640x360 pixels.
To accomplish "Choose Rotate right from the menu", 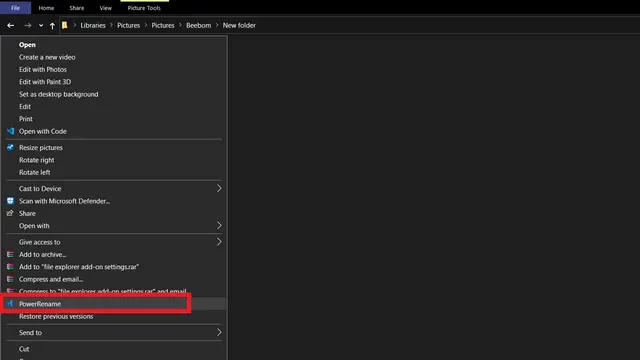I will (36, 160).
